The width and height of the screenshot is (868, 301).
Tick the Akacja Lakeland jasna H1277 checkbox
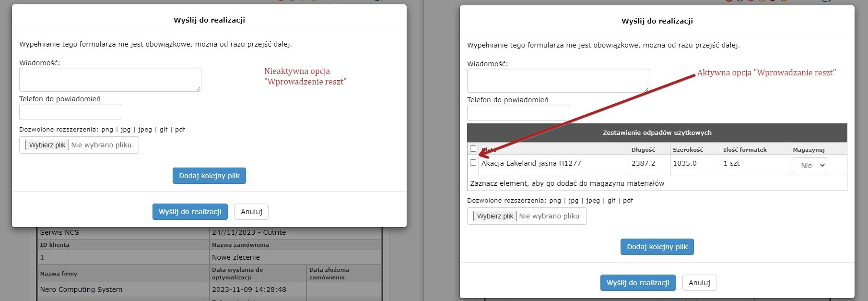tap(473, 163)
